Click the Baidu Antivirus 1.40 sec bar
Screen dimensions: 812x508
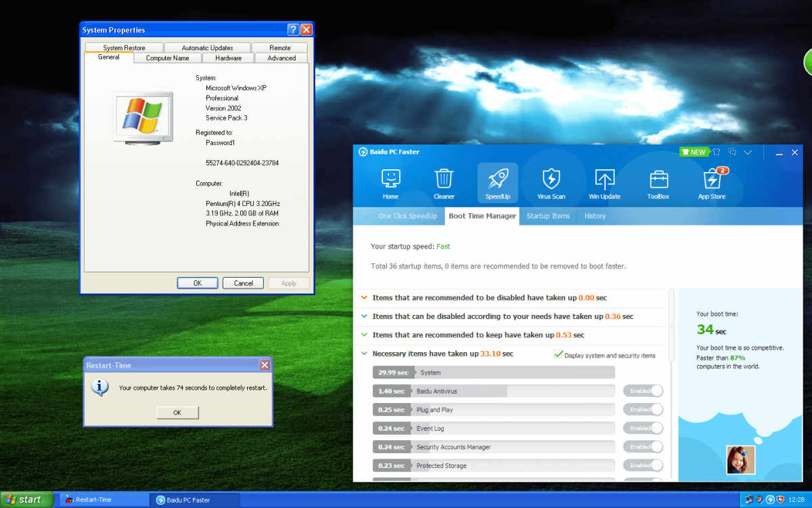pos(493,391)
